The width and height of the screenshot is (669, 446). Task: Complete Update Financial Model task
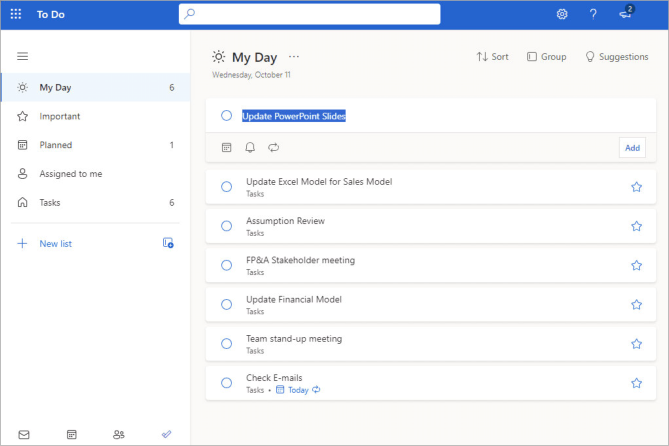click(x=227, y=305)
